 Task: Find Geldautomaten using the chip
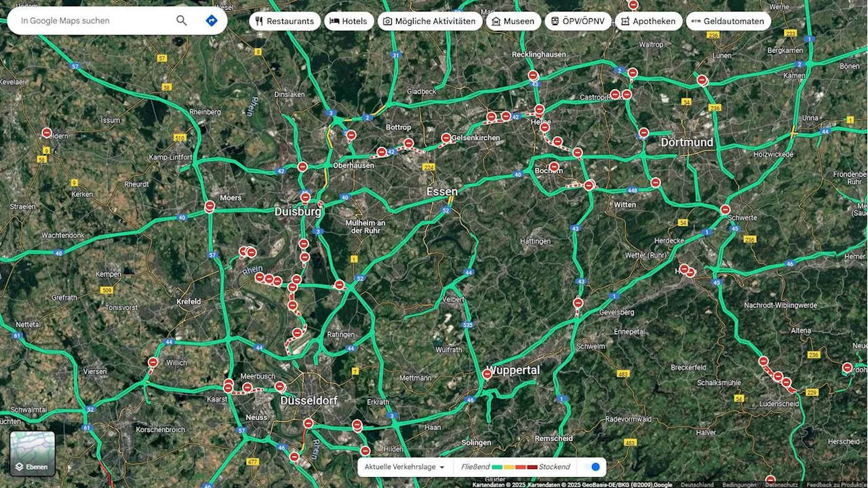[728, 21]
